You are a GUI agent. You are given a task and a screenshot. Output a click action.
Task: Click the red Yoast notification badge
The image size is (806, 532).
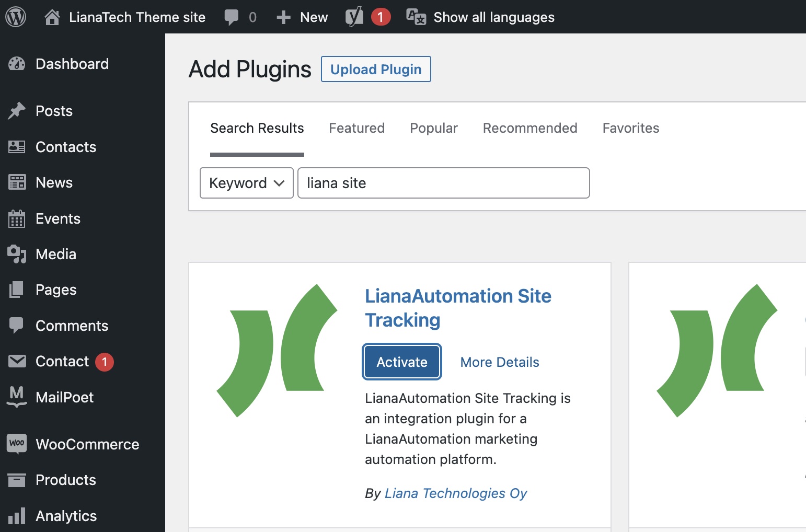381,17
